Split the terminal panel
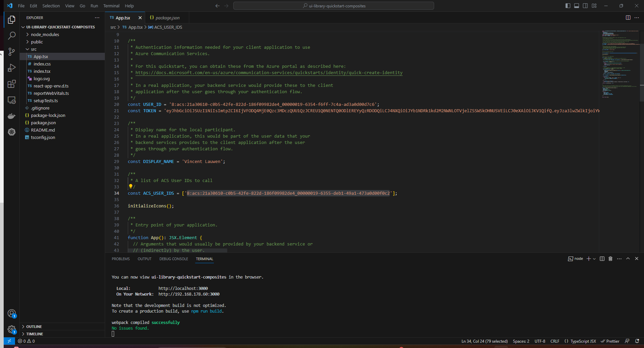The width and height of the screenshot is (644, 348). (602, 259)
